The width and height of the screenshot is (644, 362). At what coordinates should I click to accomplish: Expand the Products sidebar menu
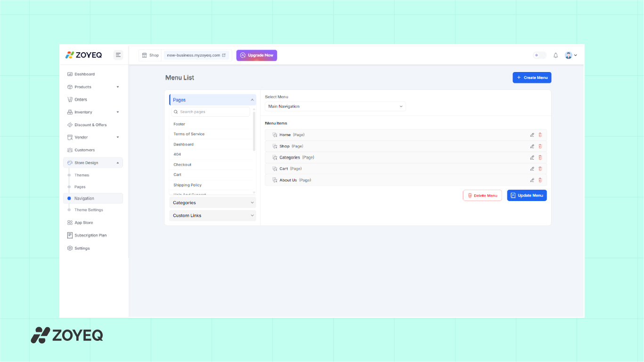click(93, 87)
